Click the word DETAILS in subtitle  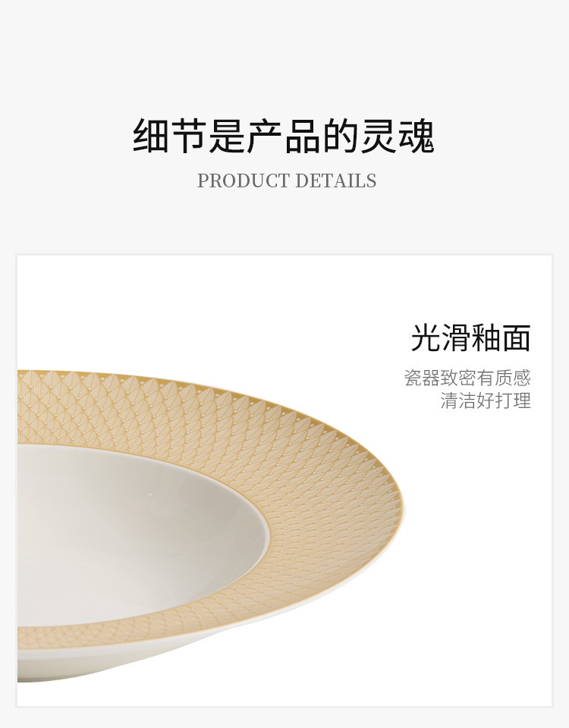tap(336, 180)
